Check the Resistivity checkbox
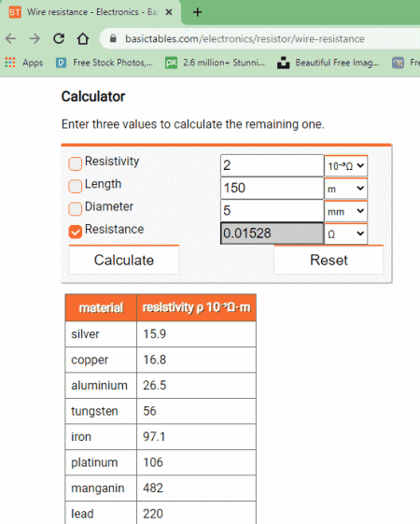Screen dimensions: 420x524 (75, 163)
